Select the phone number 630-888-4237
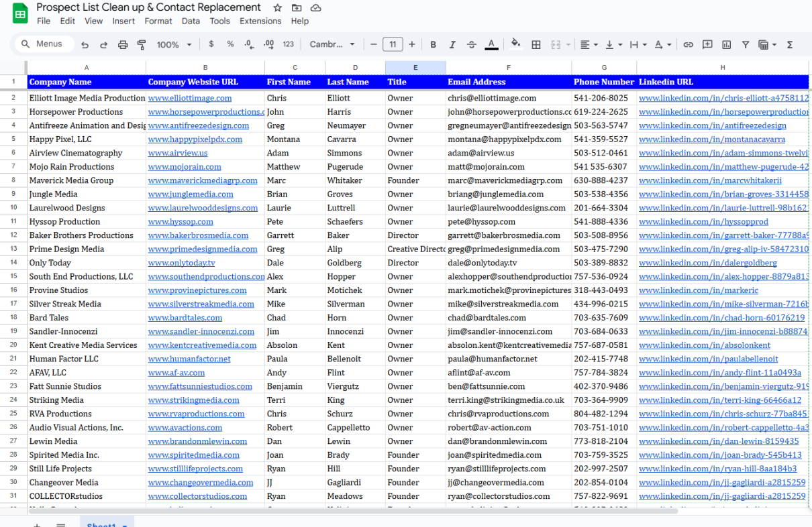 pyautogui.click(x=604, y=180)
